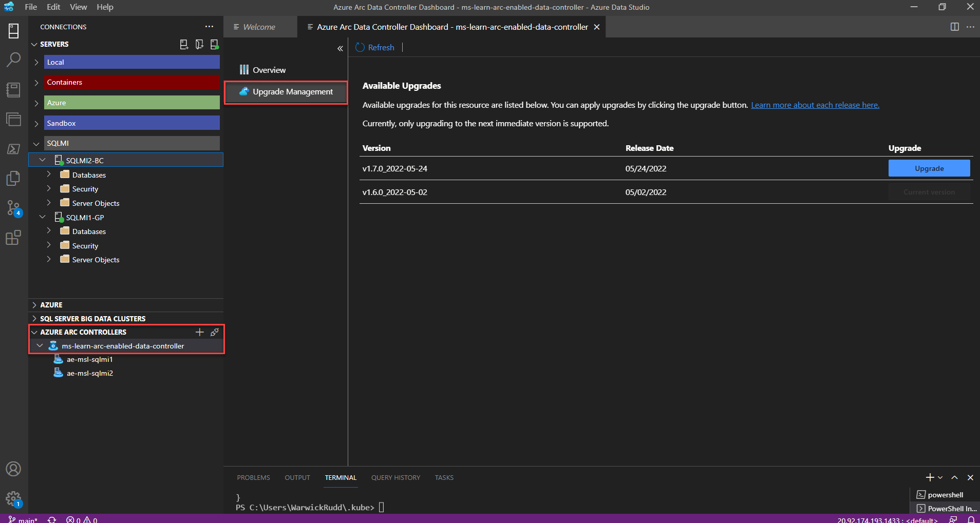
Task: Open the Extensions view icon
Action: (14, 237)
